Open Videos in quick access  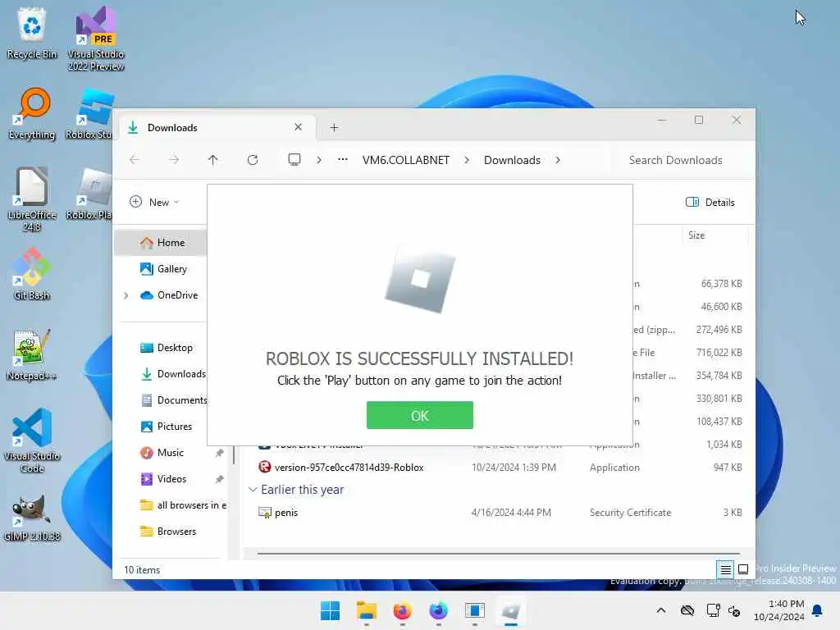coord(163,479)
